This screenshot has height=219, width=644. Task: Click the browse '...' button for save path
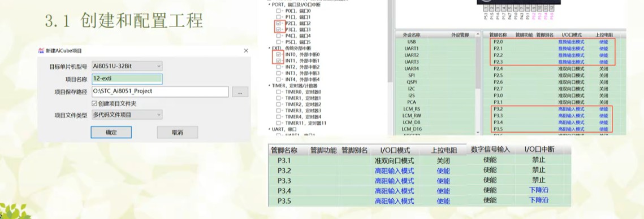tap(240, 92)
